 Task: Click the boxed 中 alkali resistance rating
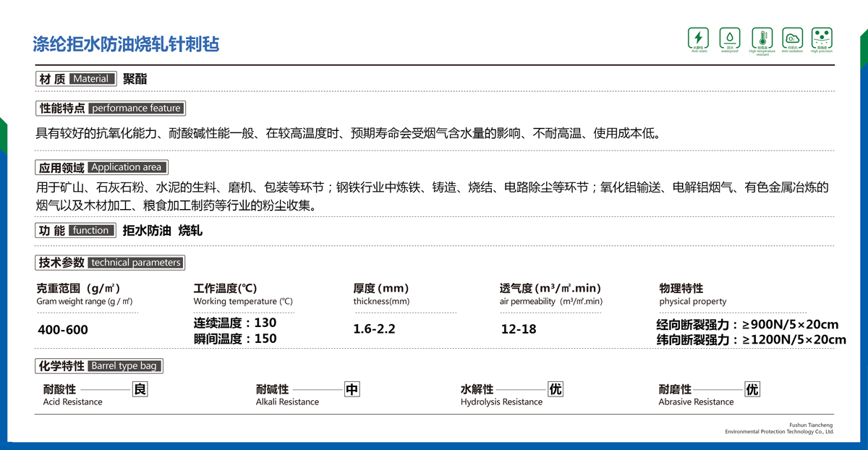pos(352,390)
